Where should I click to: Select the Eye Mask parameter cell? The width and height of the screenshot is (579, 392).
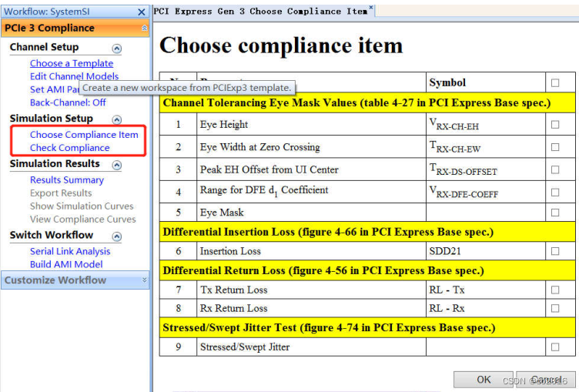click(x=311, y=213)
